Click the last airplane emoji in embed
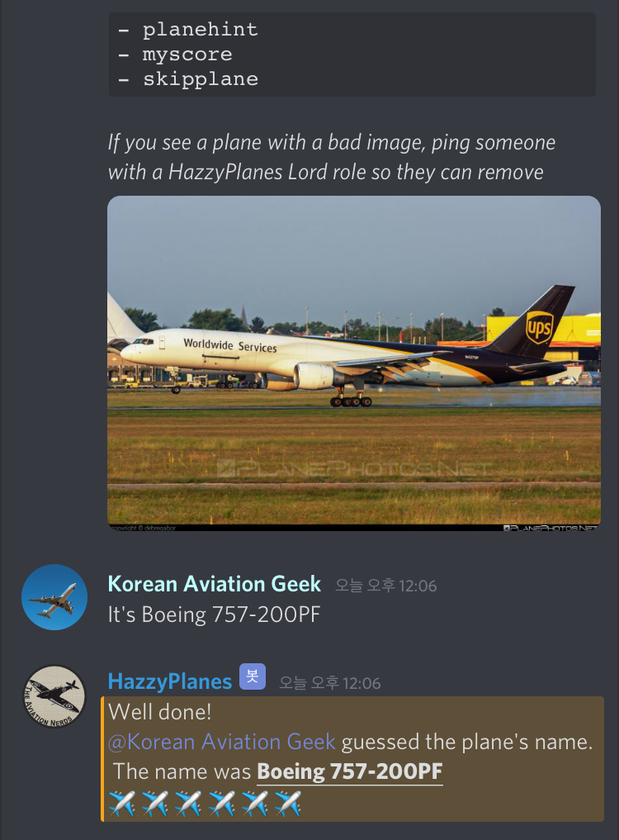 (x=287, y=804)
